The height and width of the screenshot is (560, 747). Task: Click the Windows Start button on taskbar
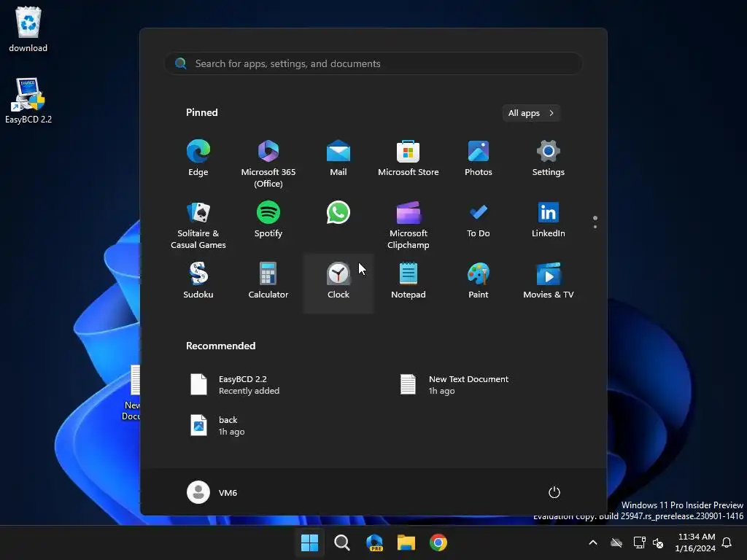tap(309, 542)
